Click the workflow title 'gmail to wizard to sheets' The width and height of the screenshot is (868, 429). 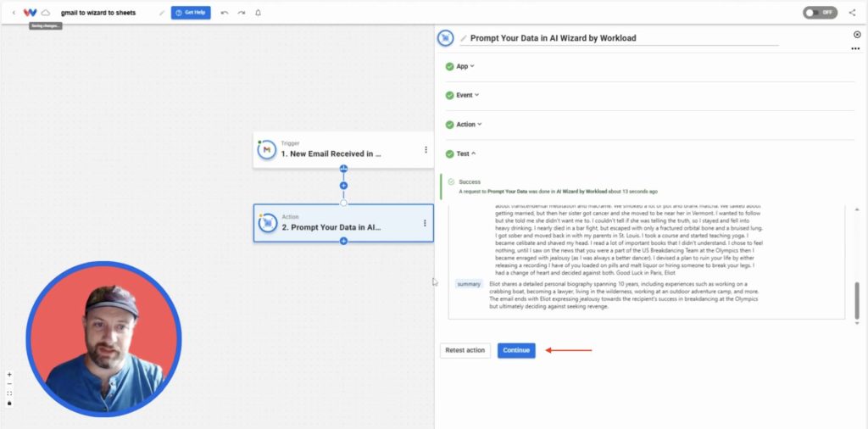pyautogui.click(x=98, y=13)
